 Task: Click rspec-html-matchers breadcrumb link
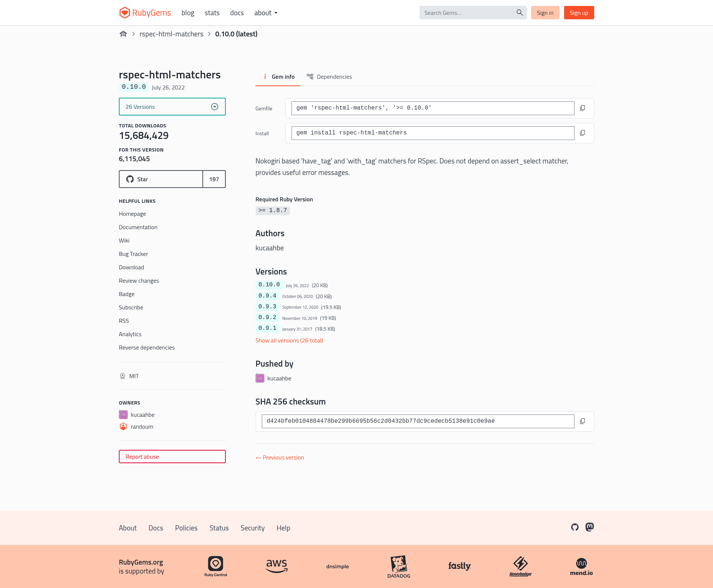pos(172,34)
